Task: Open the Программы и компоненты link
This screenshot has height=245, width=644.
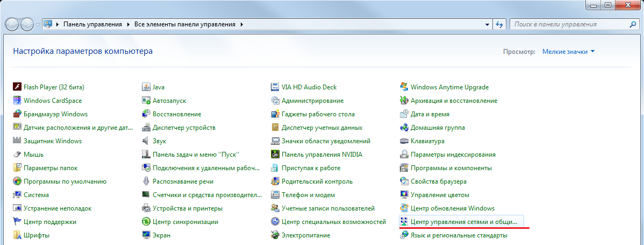Action: [x=451, y=168]
